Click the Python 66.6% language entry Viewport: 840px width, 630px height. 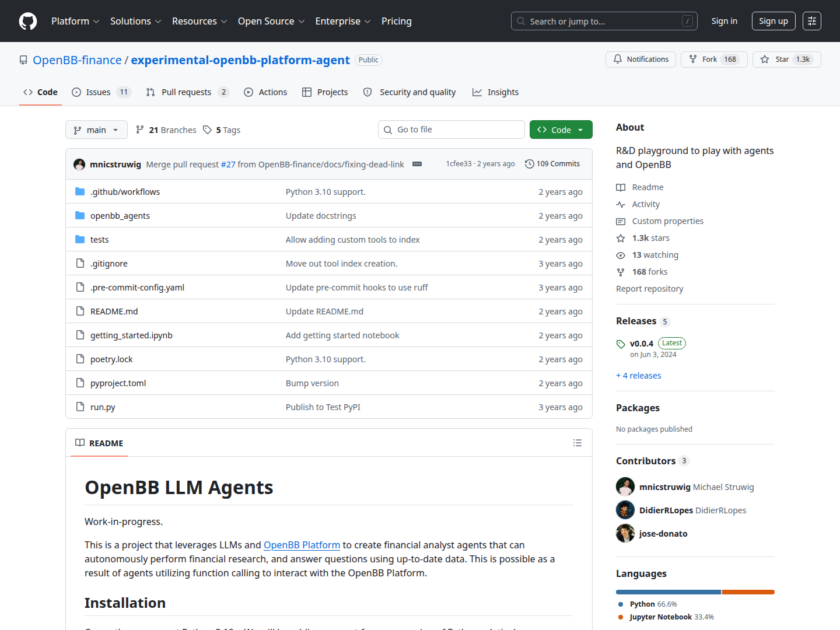point(647,604)
